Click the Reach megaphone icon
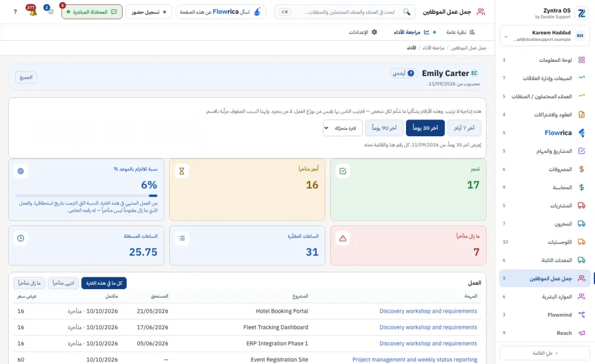Screen dimensions: 595x364 pos(581,333)
